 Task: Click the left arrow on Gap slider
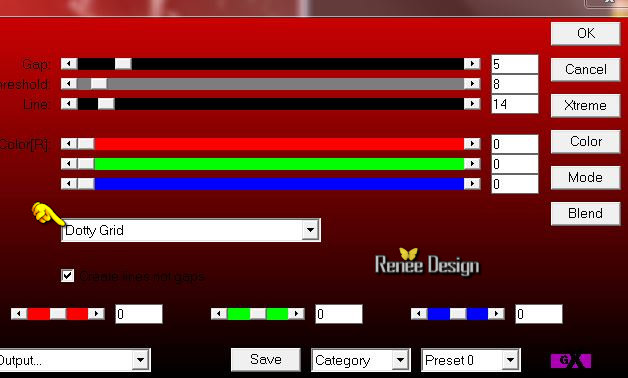pyautogui.click(x=69, y=64)
